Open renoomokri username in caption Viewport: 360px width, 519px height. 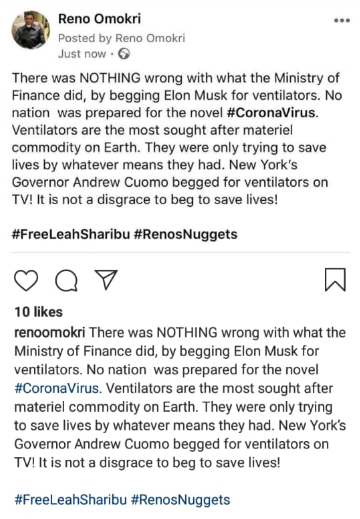[x=50, y=333]
